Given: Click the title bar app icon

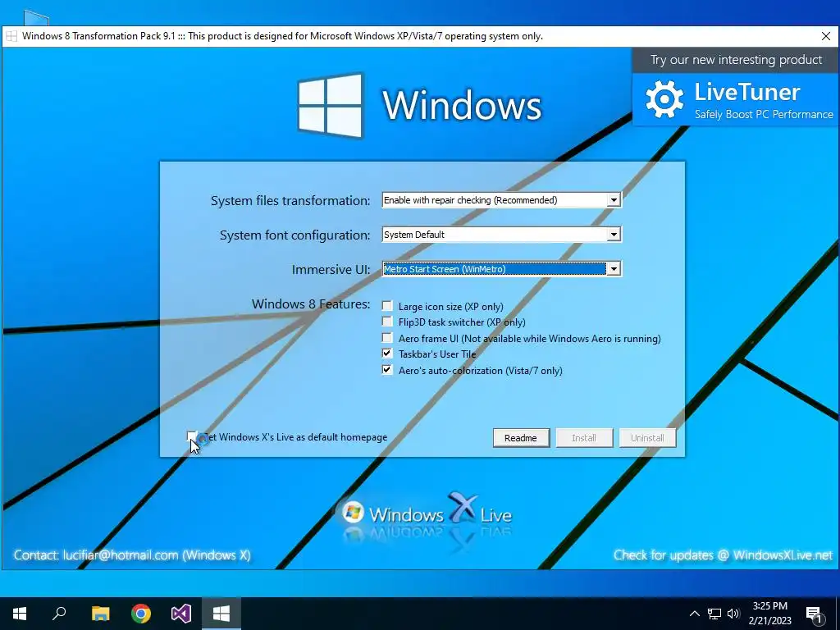Looking at the screenshot, I should click(x=11, y=36).
